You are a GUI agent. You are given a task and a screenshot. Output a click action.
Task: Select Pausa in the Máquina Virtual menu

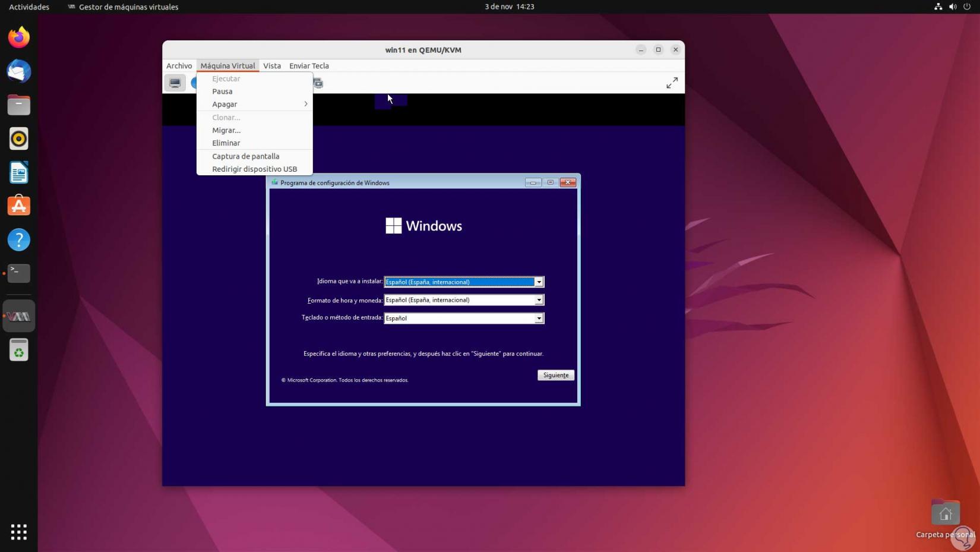tap(222, 92)
